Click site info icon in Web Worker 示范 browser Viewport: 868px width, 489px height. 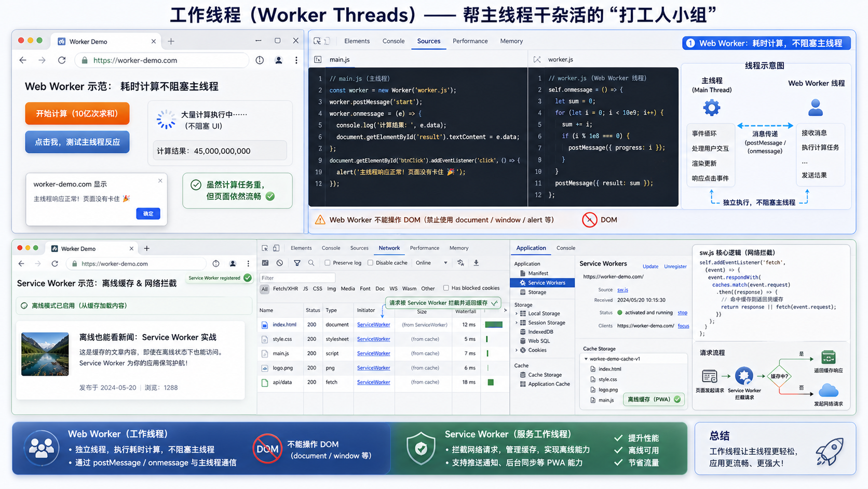260,60
